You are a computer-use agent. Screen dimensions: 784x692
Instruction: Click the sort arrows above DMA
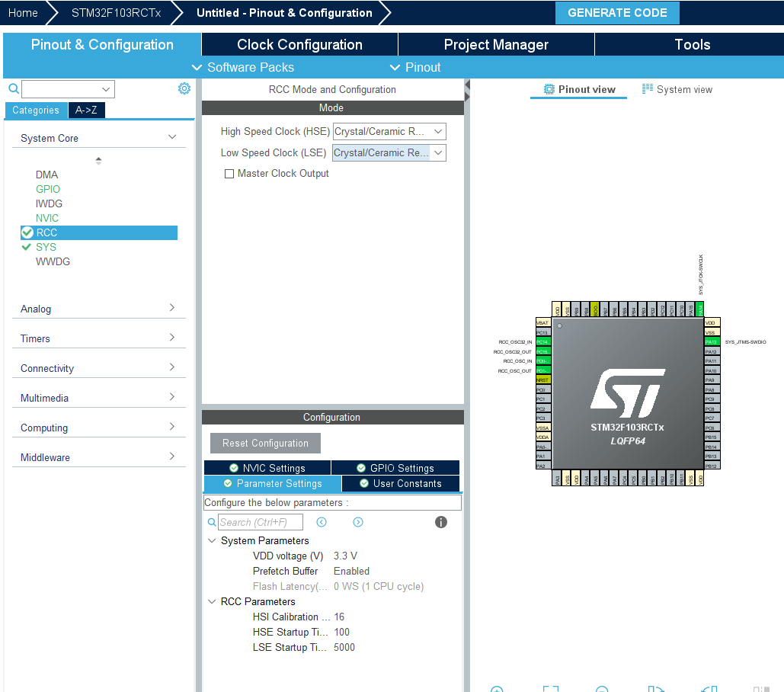(x=98, y=161)
